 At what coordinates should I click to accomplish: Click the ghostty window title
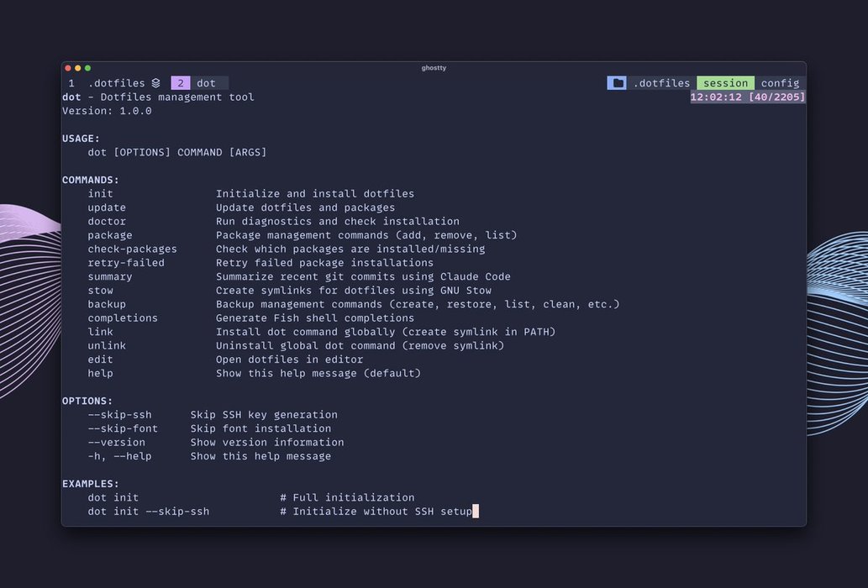click(434, 68)
